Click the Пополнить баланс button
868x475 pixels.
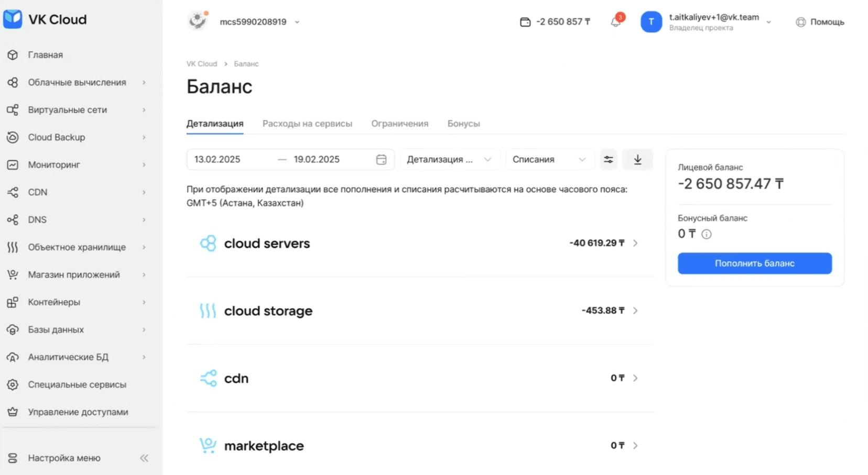point(755,263)
